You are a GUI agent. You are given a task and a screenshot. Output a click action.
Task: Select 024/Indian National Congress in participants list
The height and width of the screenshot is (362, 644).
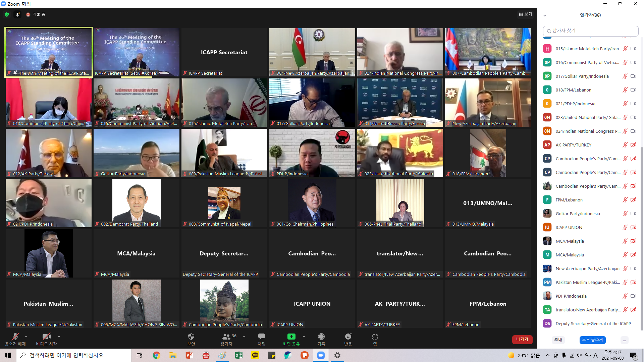[590, 131]
